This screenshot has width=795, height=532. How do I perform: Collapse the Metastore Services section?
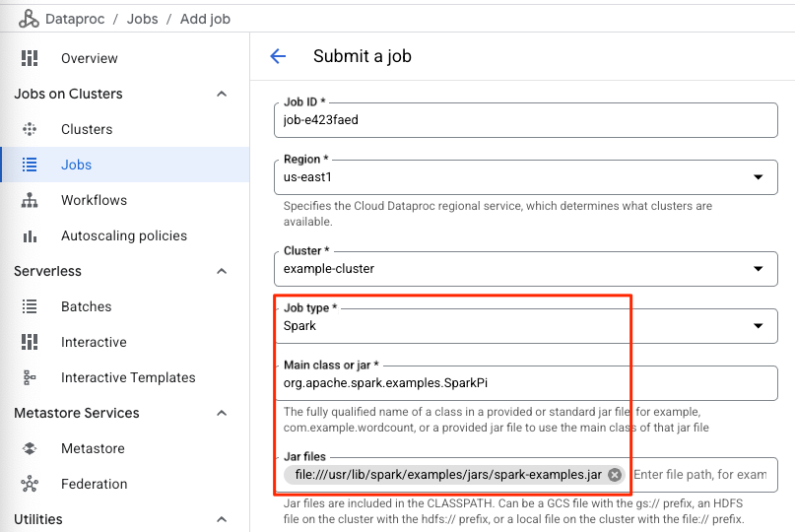[222, 413]
